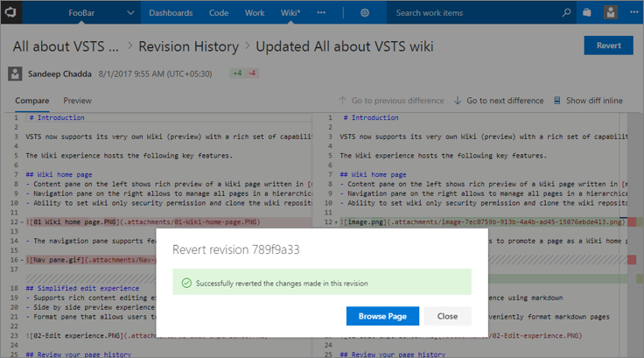Screen dimensions: 644x358
Task: Click right pane '# Introduction' line
Action: click(x=371, y=117)
